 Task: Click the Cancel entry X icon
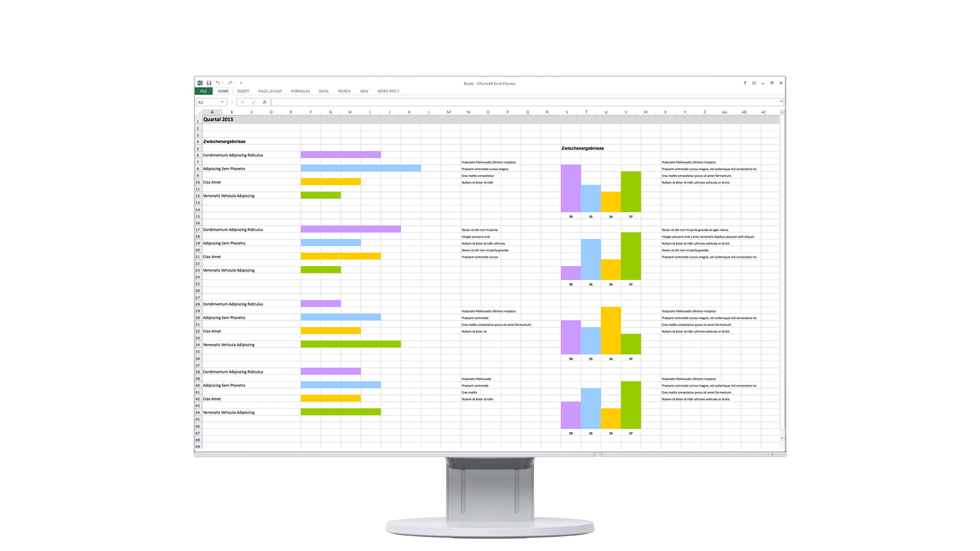(x=242, y=102)
